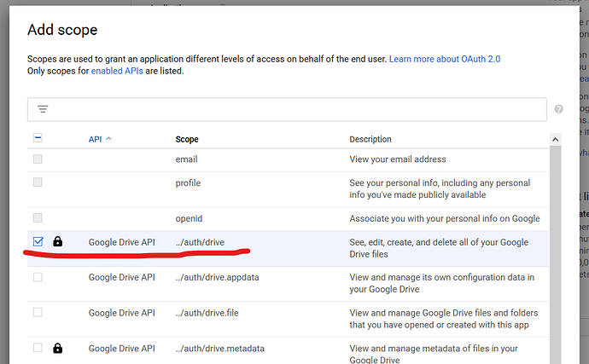Click the '../auth/drive.metadata' scope text

[219, 349]
